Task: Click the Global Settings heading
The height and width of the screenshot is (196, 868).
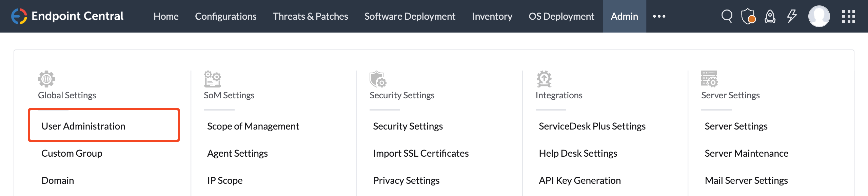Action: [67, 95]
